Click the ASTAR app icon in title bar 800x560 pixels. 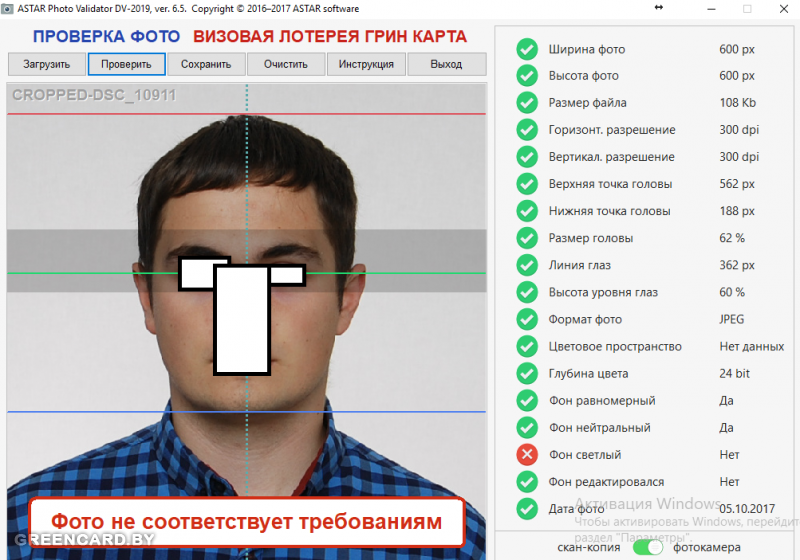click(x=8, y=8)
